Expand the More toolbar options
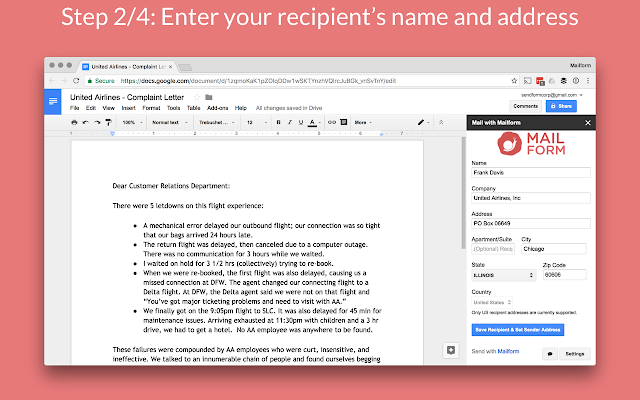The image size is (640, 400). pos(363,122)
